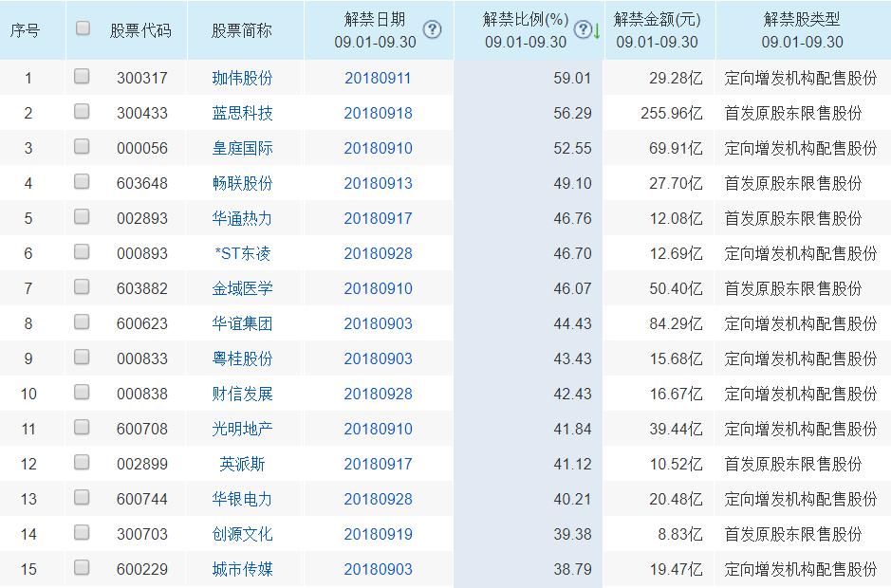Tick the select-all checkbox in header
Viewport: 891px width, 588px height.
pyautogui.click(x=83, y=28)
